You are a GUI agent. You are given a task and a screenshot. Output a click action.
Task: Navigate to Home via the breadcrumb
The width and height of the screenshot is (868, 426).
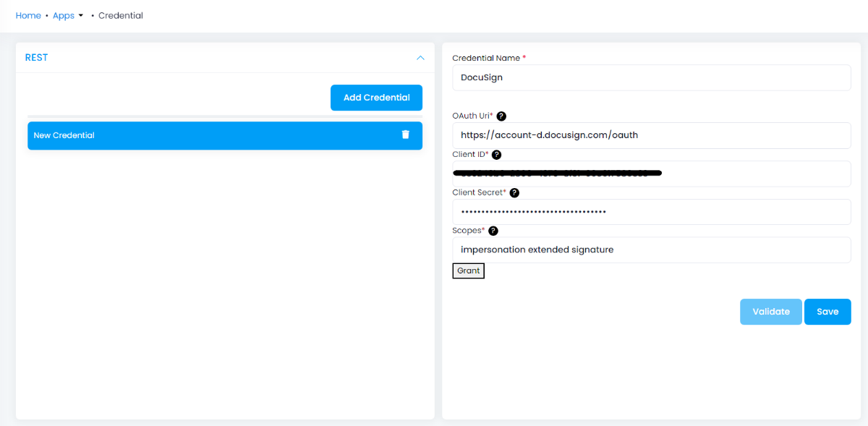coord(28,15)
